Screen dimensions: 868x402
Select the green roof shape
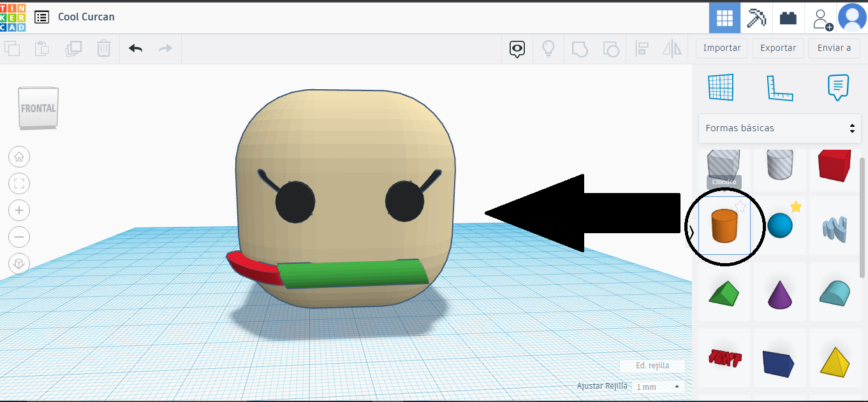(x=725, y=294)
